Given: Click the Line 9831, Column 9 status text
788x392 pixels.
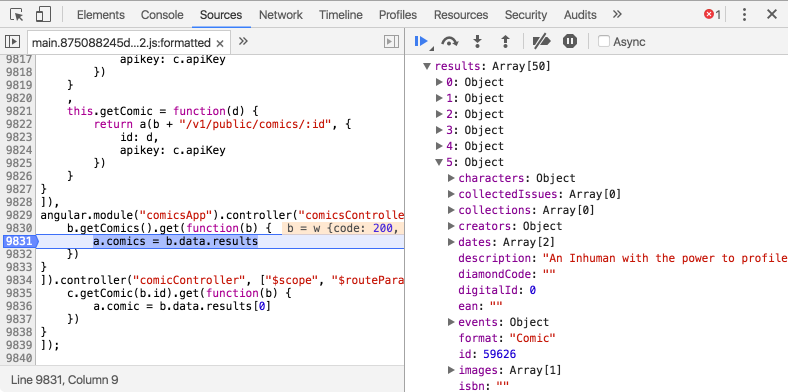Looking at the screenshot, I should click(x=64, y=380).
